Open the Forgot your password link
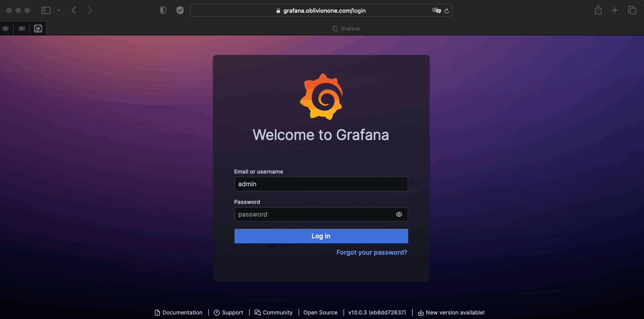The image size is (644, 319). coord(372,252)
